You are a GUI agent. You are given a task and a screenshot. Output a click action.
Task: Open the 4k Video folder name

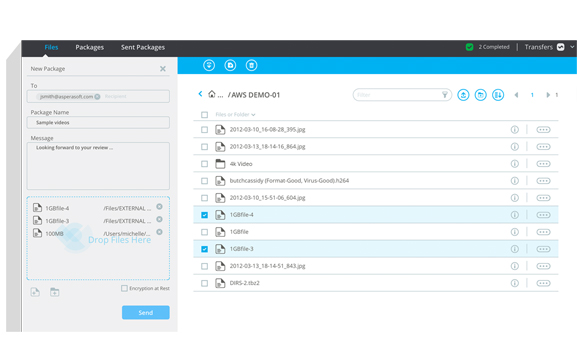click(x=241, y=164)
